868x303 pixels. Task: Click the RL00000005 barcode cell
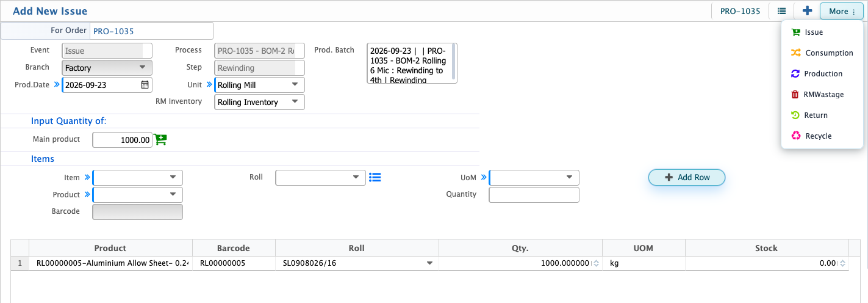point(234,263)
